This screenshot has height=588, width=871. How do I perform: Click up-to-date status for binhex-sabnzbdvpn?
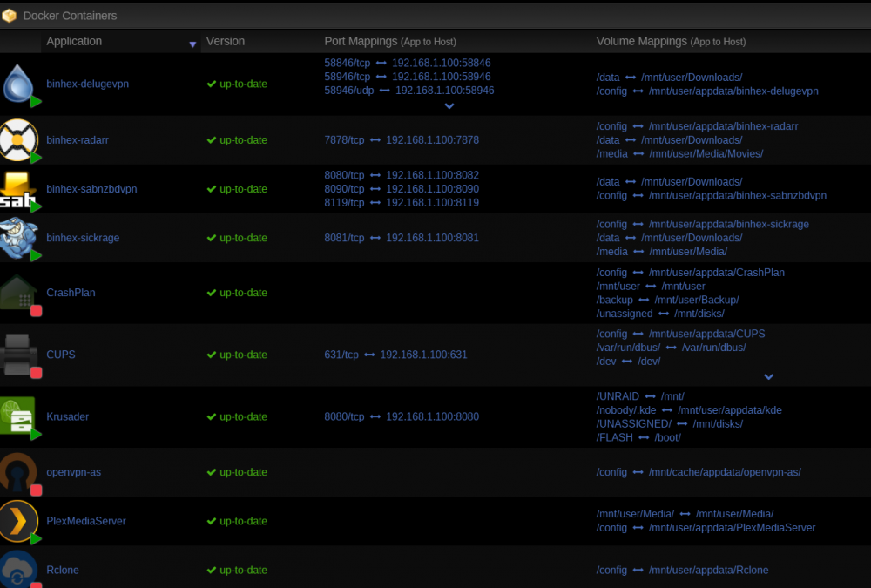coord(243,189)
